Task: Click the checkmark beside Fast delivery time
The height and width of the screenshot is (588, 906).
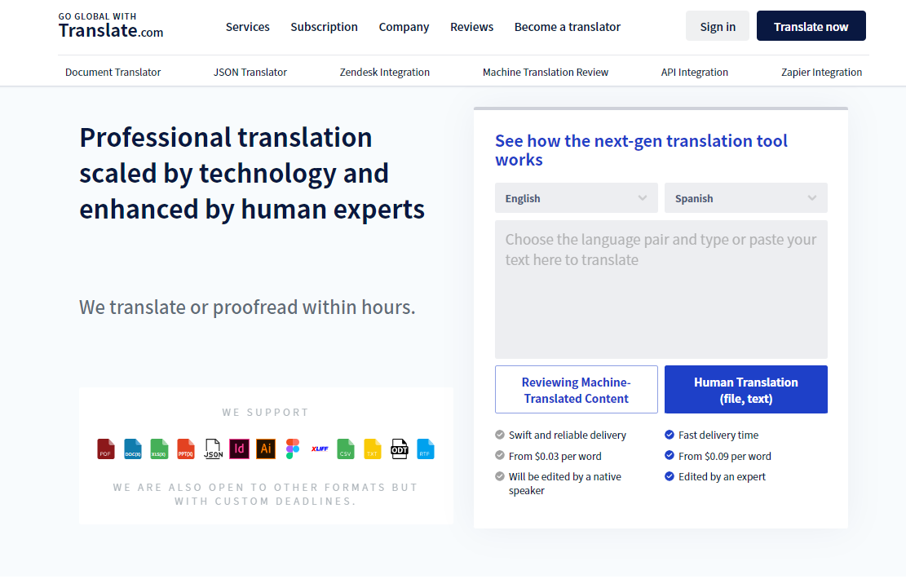Action: 670,435
